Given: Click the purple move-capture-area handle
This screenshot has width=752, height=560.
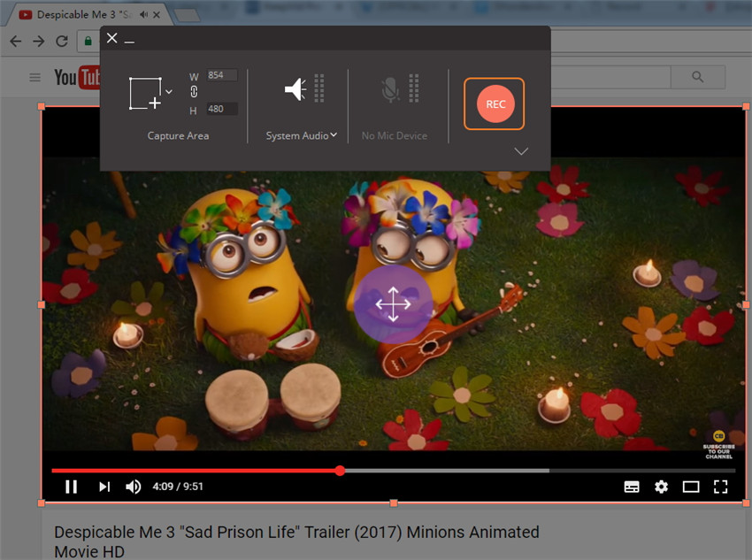Looking at the screenshot, I should coord(393,304).
